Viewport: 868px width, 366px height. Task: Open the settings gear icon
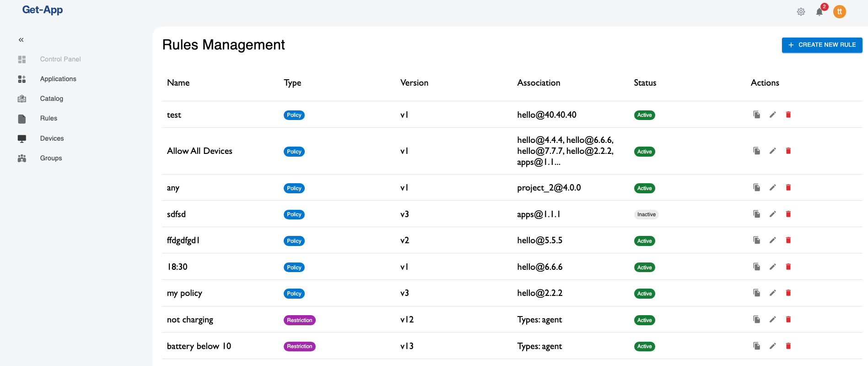point(801,12)
